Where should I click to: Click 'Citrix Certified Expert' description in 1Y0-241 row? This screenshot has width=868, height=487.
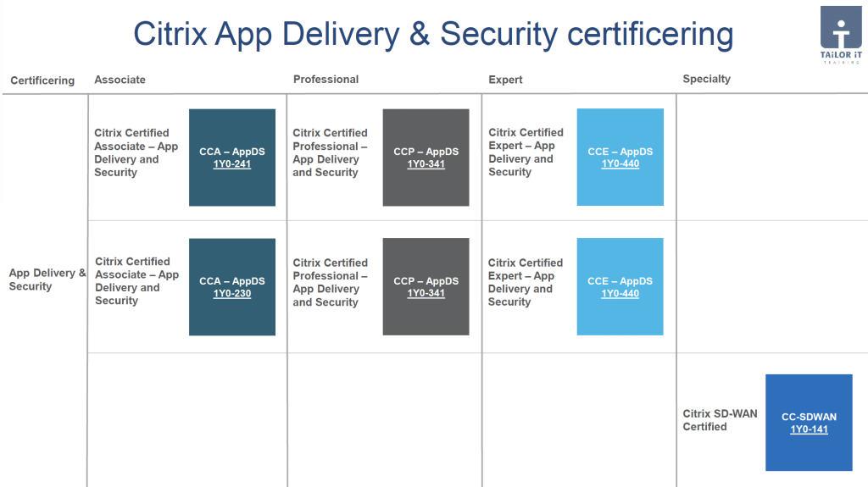pyautogui.click(x=526, y=152)
